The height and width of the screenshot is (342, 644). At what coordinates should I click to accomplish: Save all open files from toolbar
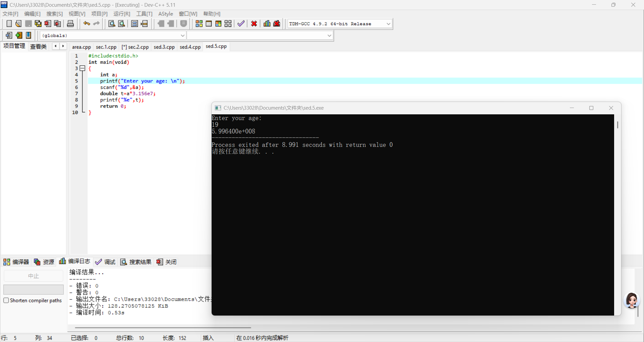tap(38, 23)
